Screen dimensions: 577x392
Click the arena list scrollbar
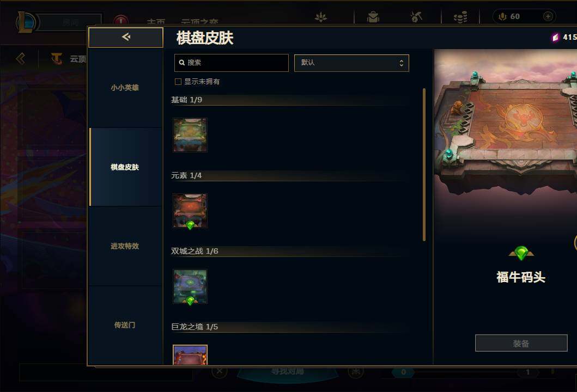tap(424, 164)
